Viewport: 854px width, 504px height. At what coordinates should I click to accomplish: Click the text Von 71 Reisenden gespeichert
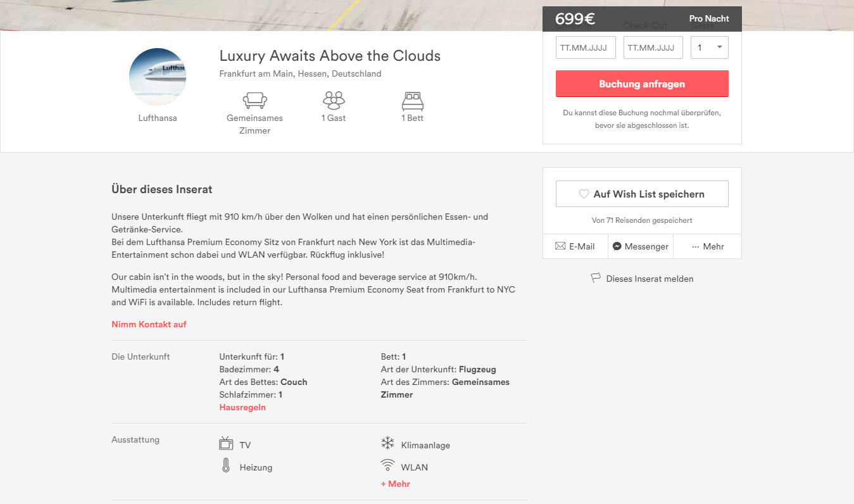click(642, 220)
